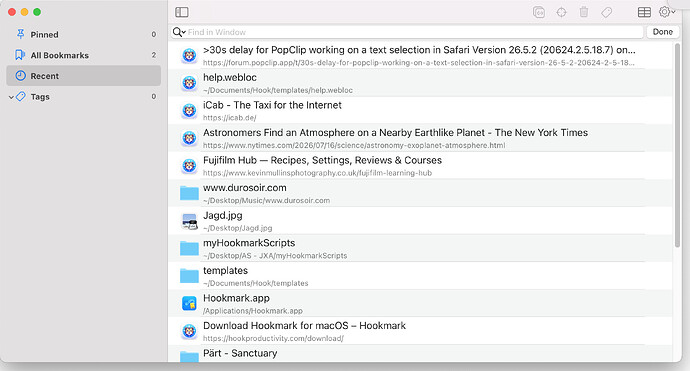Click the /Applications/Hookmark.app path text
Viewport: 690px width, 371px height.
(253, 311)
